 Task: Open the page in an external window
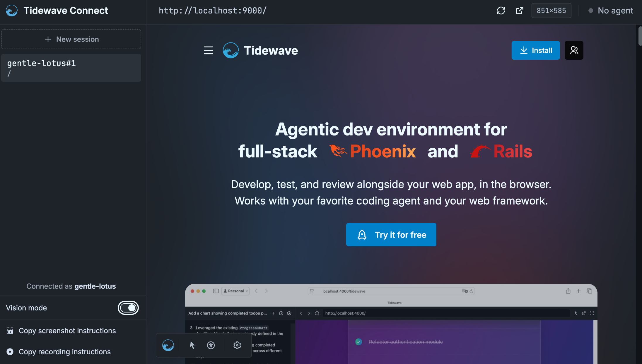(520, 11)
